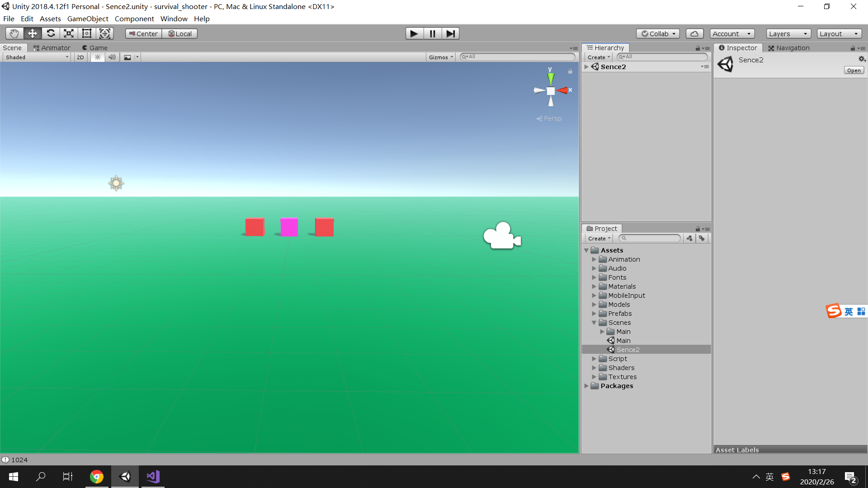Open the Shaded draw mode dropdown
The width and height of the screenshot is (868, 488).
click(x=37, y=57)
